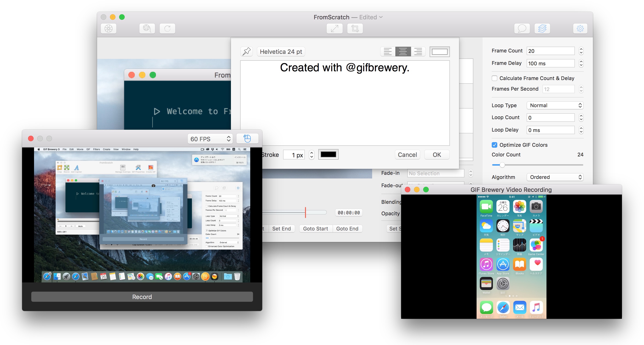The image size is (644, 345).
Task: Click OK in the caption editor
Action: [x=437, y=155]
